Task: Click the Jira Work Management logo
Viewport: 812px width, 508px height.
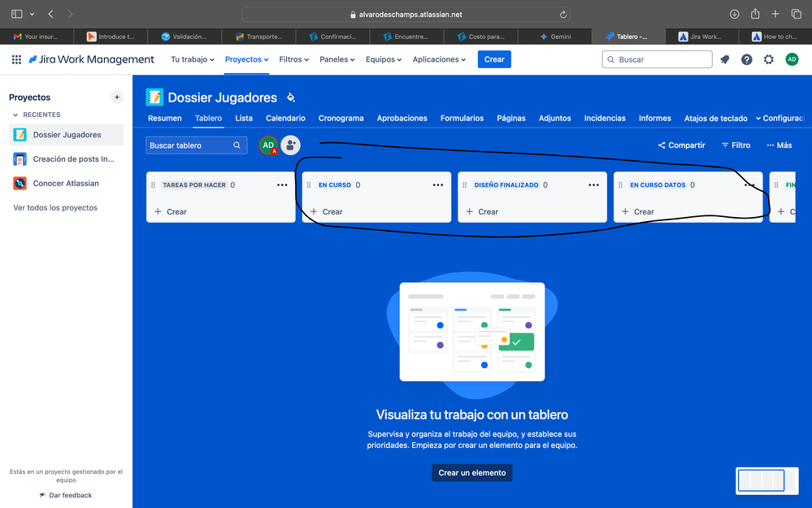Action: [91, 59]
